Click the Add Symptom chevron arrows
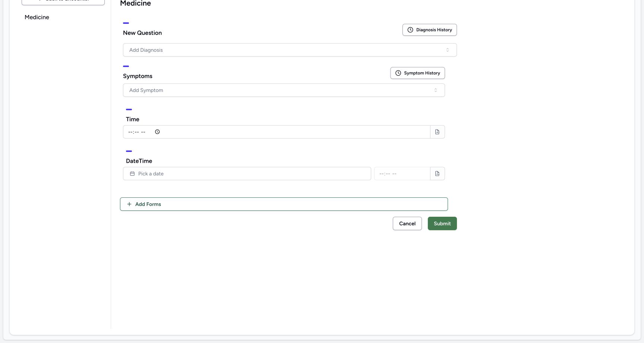Viewport: 644px width, 343px height. [436, 90]
